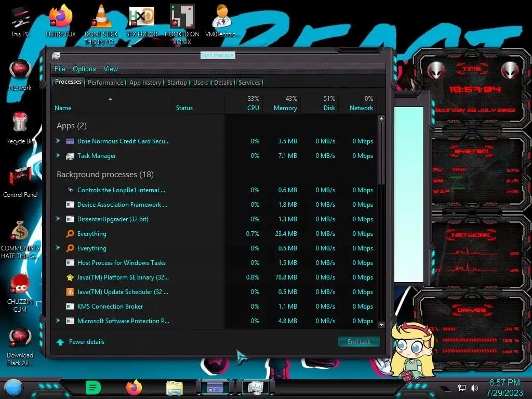
Task: Click the first Everything magnifier icon
Action: coord(70,234)
